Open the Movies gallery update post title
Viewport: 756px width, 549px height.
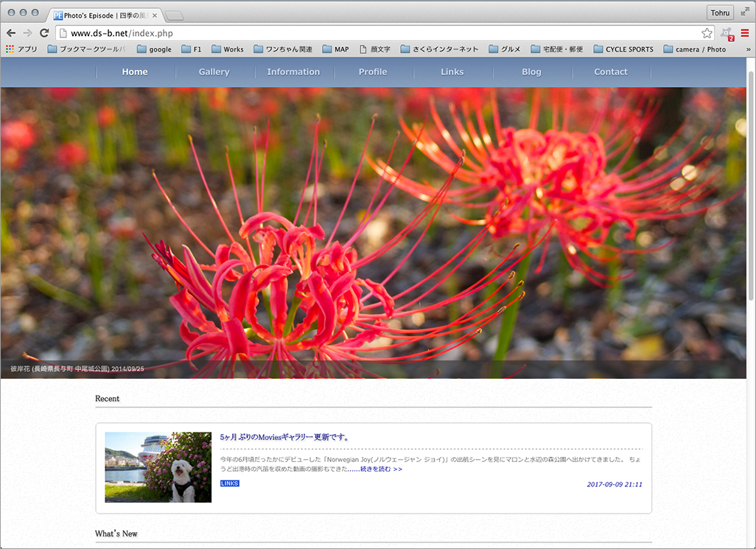[x=284, y=437]
